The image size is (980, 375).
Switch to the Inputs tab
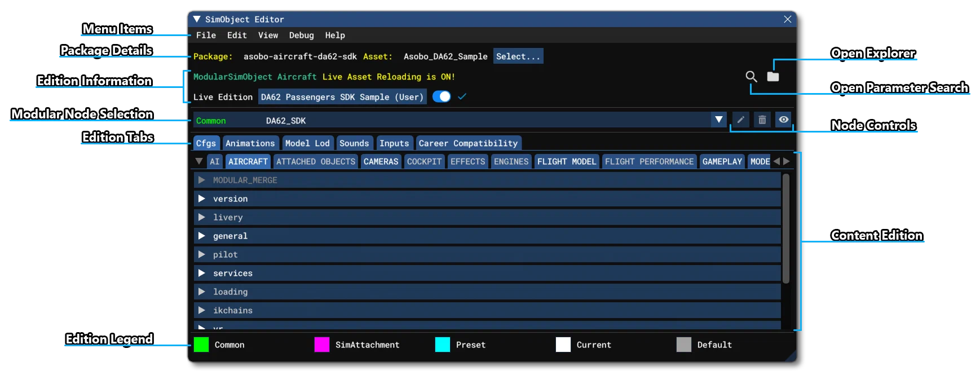click(394, 143)
